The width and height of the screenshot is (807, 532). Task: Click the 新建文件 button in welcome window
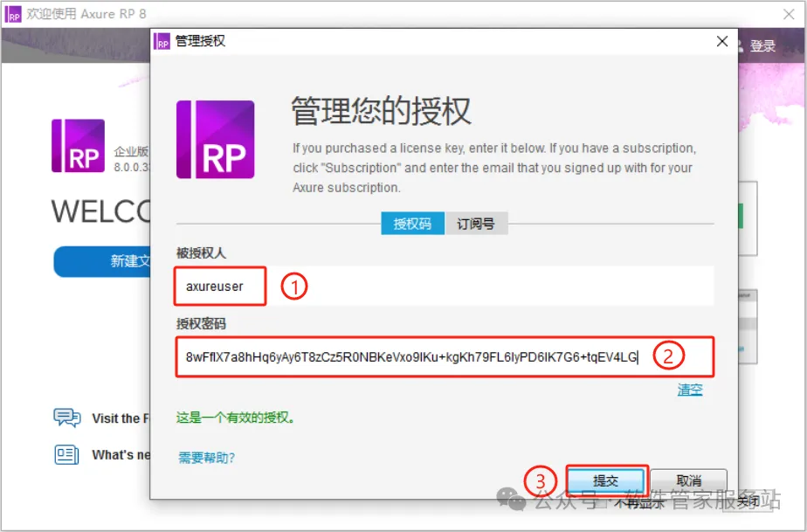(x=102, y=261)
